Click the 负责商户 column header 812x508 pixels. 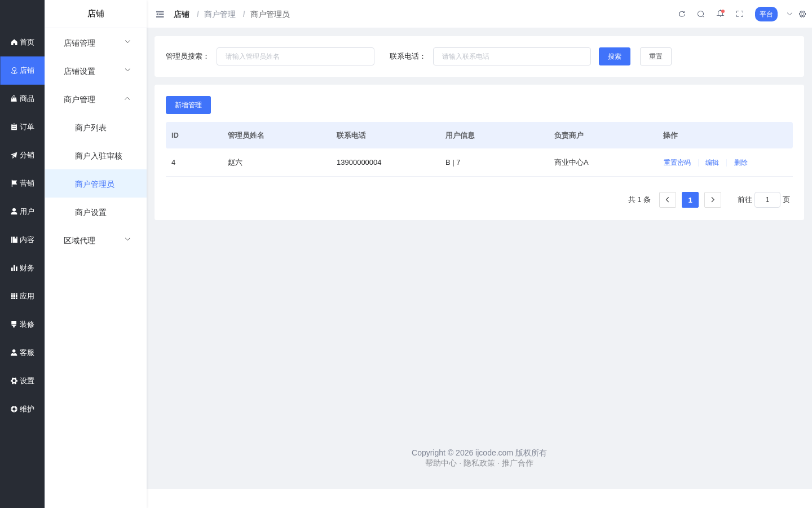(x=569, y=135)
